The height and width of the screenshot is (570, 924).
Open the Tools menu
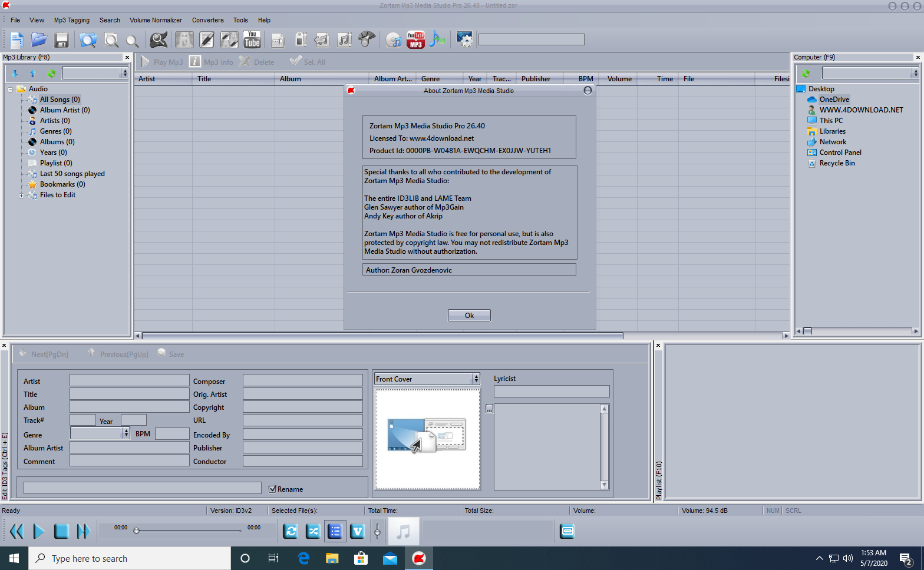(240, 20)
